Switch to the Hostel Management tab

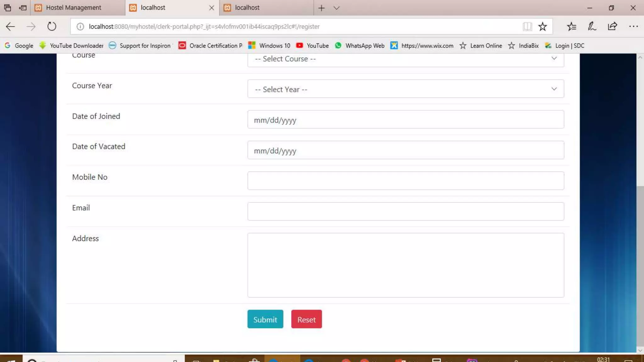[78, 8]
